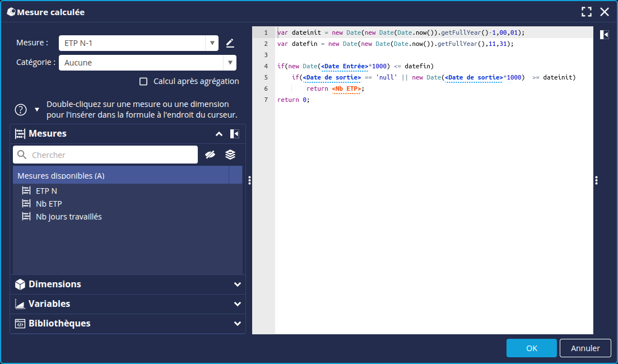The height and width of the screenshot is (364, 618).
Task: Click the left vertical dots splitter handle
Action: [x=249, y=180]
